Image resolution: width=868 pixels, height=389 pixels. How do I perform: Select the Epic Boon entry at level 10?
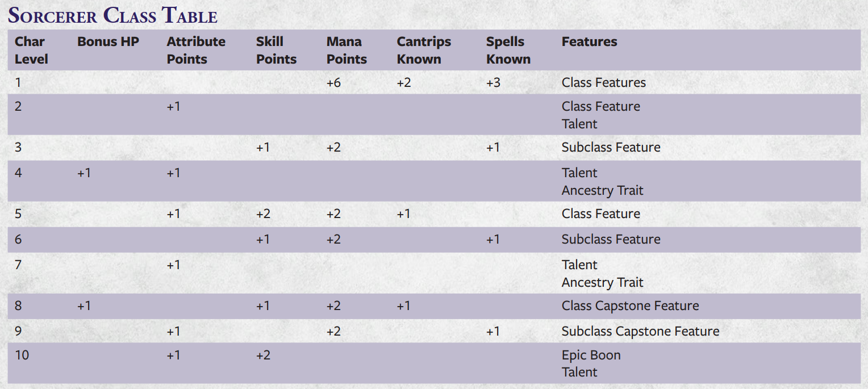coord(591,355)
